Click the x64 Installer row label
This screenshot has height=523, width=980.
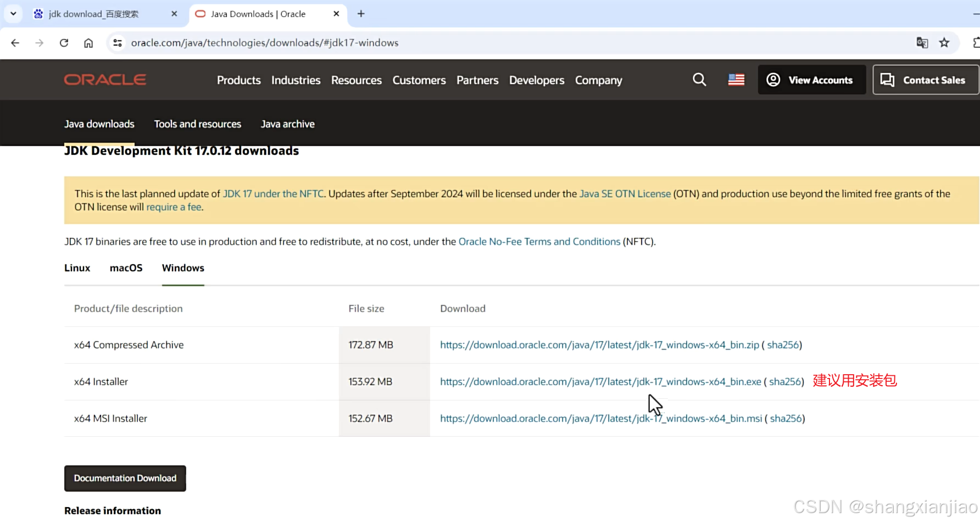tap(101, 382)
